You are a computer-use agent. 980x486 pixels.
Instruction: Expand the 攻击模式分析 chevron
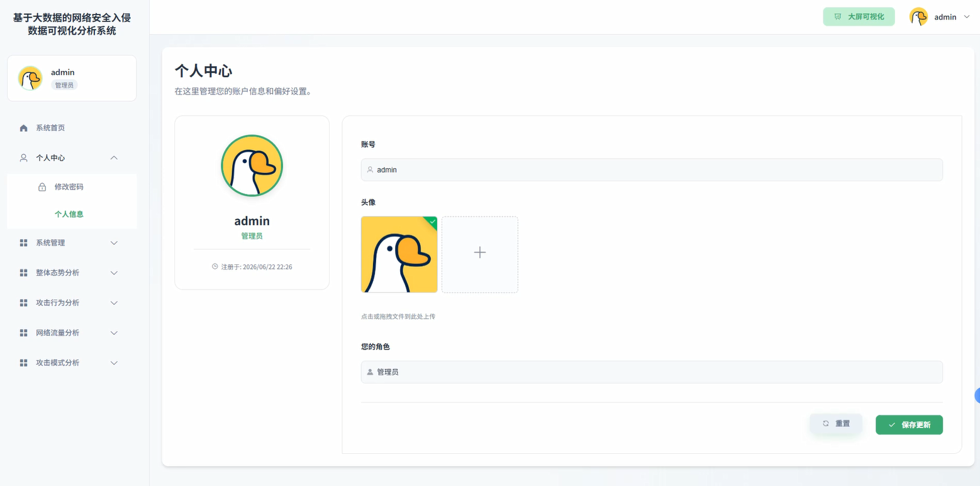114,363
